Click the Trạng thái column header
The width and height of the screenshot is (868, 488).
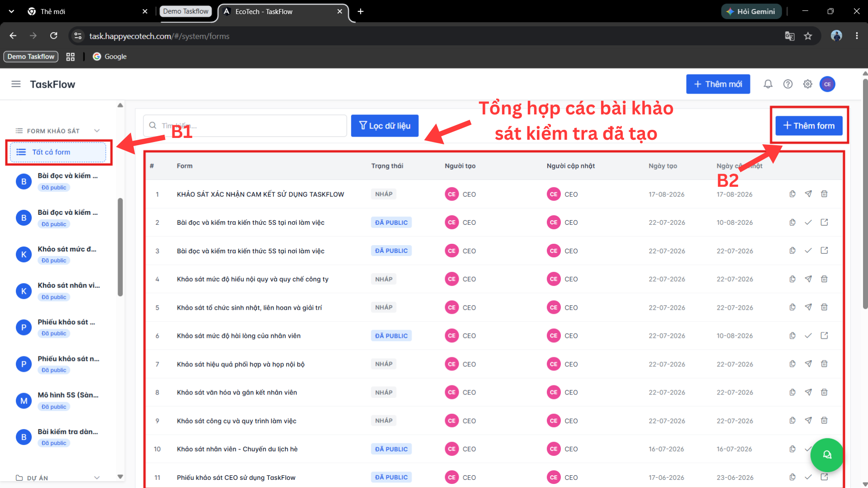[387, 166]
